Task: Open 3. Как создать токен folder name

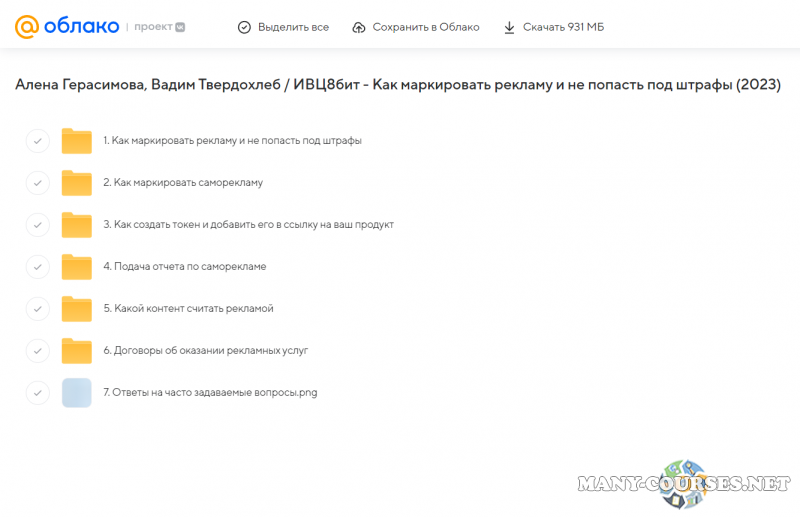Action: [248, 225]
